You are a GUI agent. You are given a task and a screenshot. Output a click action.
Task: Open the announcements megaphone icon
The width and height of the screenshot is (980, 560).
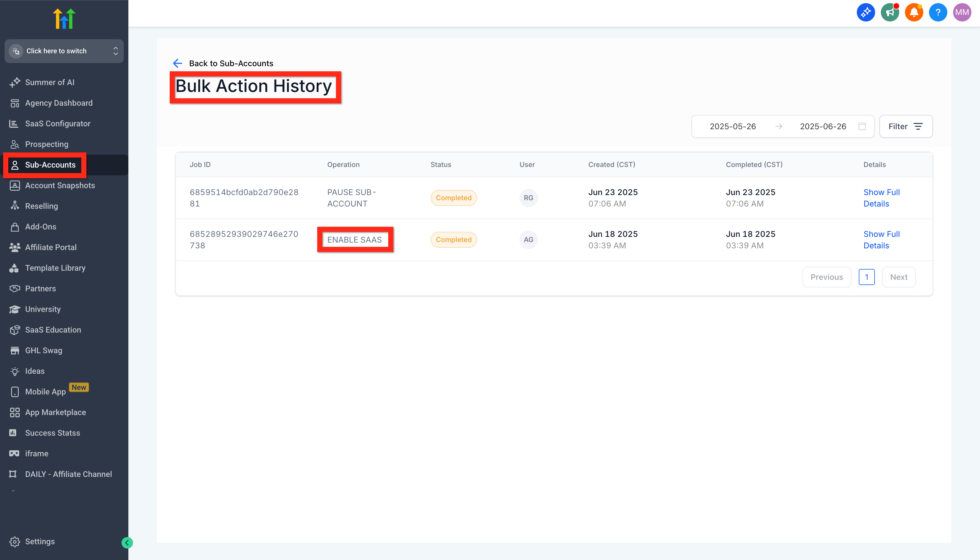coord(889,12)
